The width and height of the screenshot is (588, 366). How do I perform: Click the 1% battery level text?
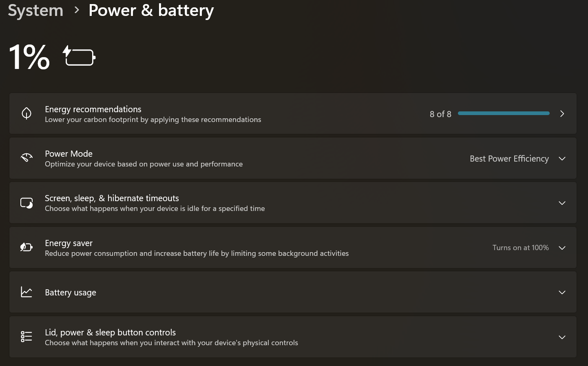(29, 57)
